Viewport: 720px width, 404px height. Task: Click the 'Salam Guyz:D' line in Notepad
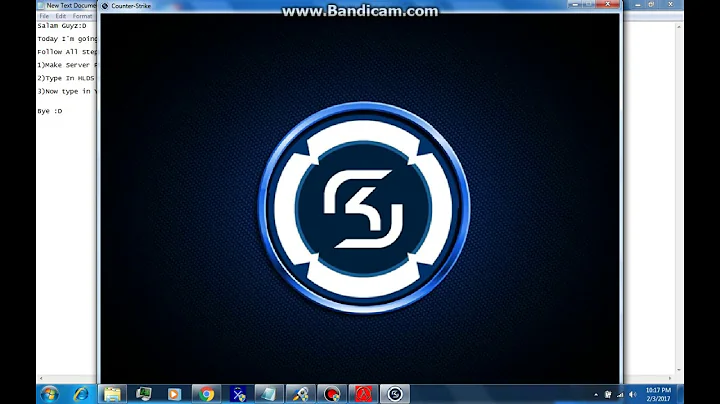62,26
